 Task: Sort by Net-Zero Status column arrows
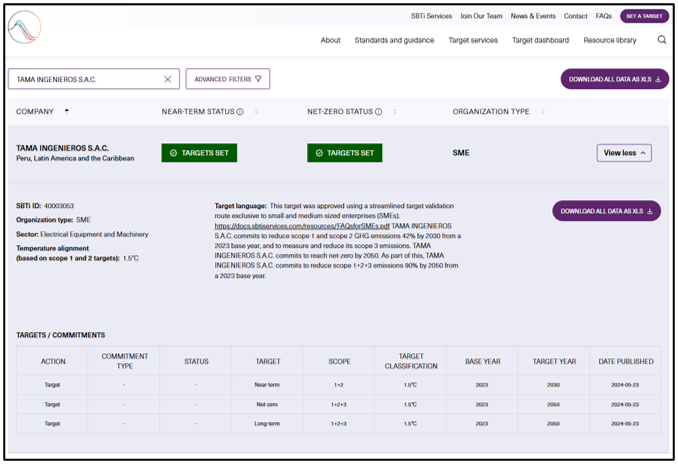395,112
